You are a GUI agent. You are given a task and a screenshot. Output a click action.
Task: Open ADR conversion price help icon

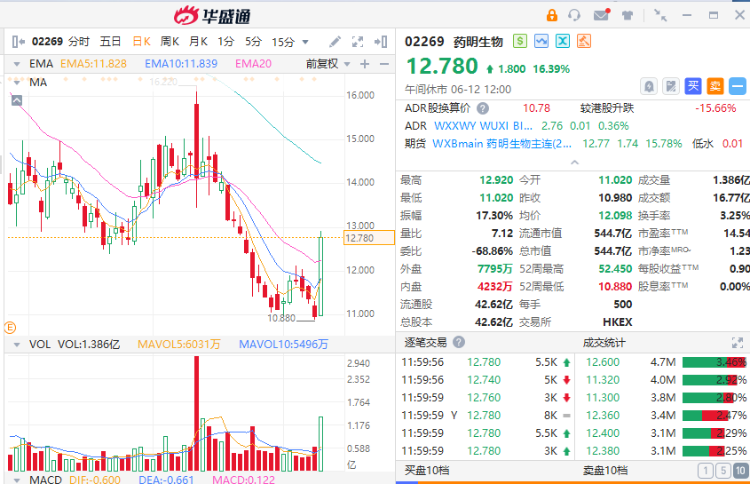tap(483, 109)
